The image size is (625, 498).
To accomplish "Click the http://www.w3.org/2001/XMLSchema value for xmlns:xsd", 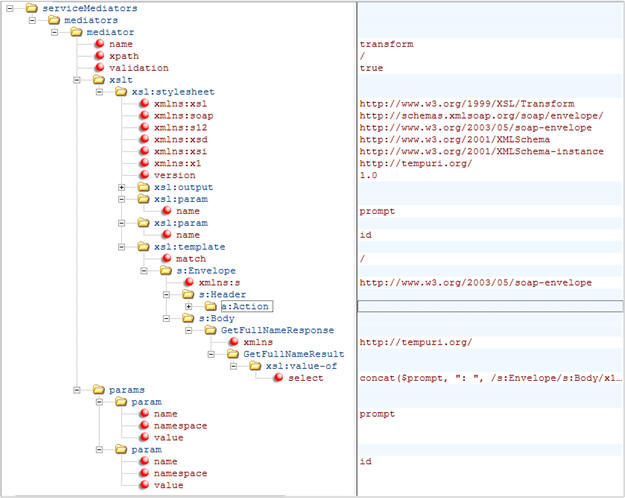I will click(x=454, y=139).
